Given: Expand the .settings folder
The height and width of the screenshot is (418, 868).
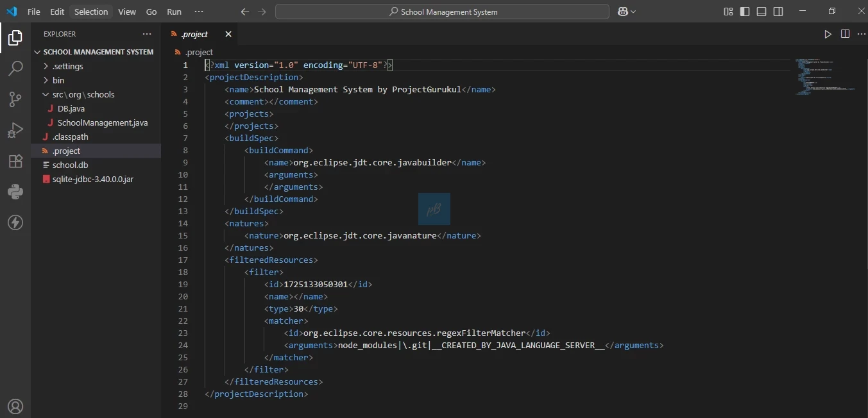Looking at the screenshot, I should [67, 66].
